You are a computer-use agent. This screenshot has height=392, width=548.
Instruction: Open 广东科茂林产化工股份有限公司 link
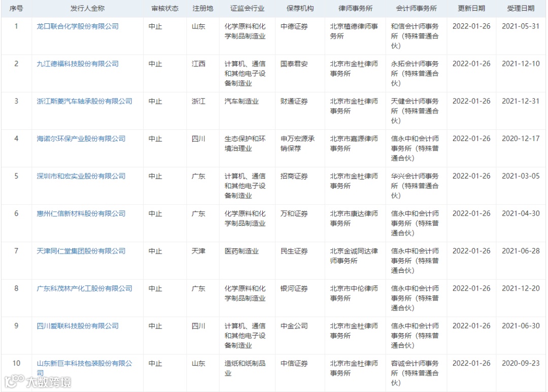click(x=85, y=288)
